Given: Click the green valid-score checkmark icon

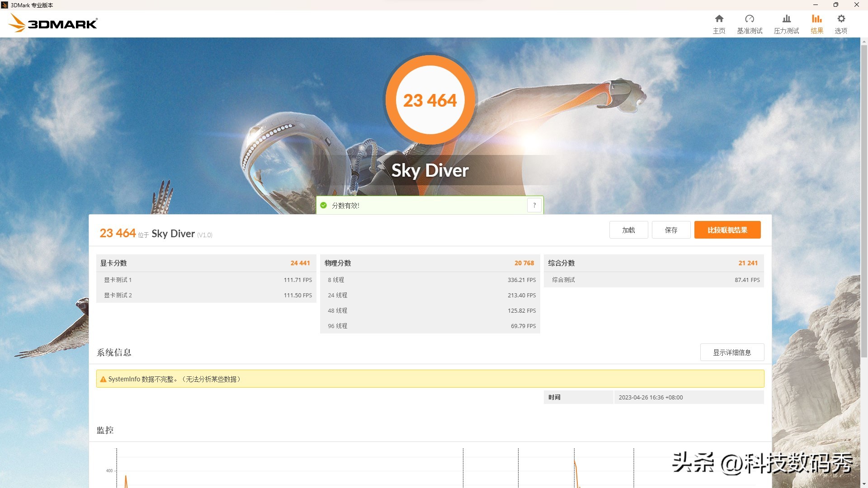Looking at the screenshot, I should pyautogui.click(x=324, y=206).
